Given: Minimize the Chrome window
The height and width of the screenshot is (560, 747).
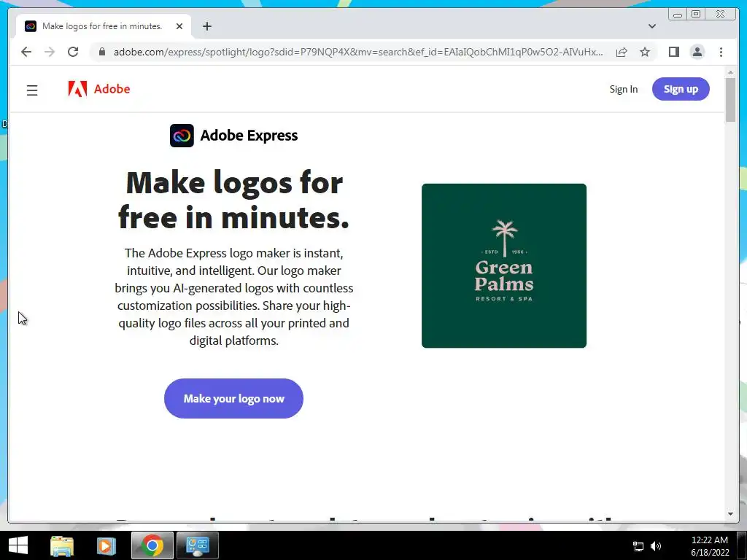Looking at the screenshot, I should tap(678, 15).
